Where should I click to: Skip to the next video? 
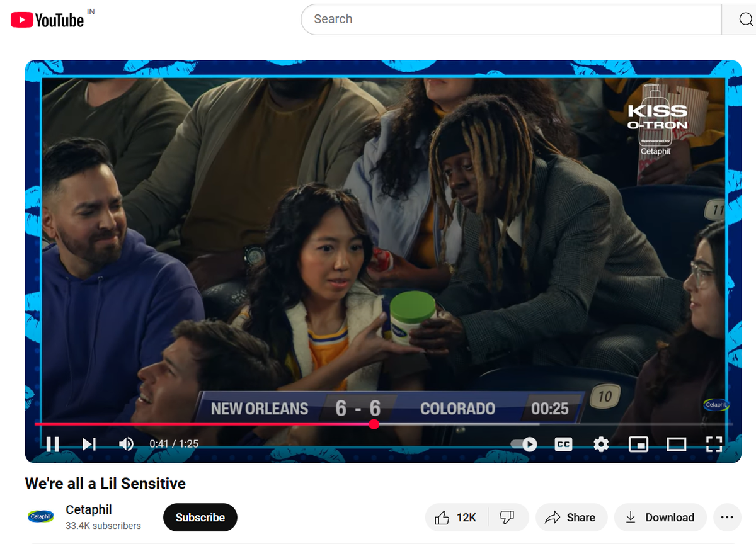coord(89,444)
